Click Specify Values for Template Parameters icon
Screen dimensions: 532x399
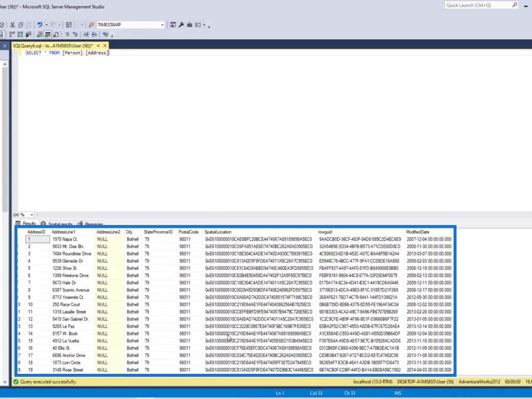click(105, 34)
